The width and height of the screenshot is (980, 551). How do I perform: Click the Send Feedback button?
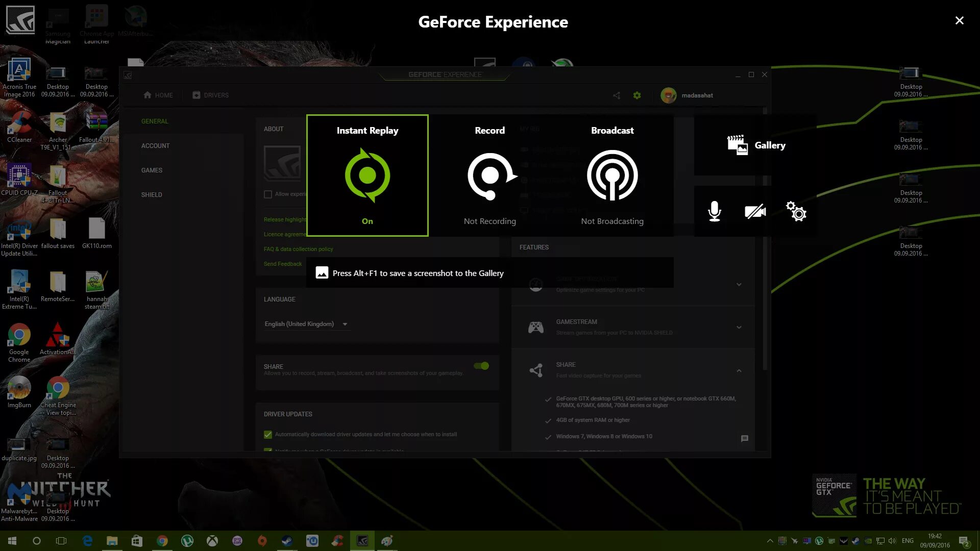[x=283, y=264]
